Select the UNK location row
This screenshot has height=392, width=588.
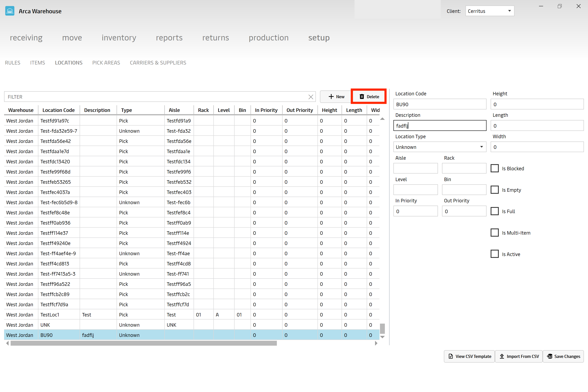(x=192, y=325)
